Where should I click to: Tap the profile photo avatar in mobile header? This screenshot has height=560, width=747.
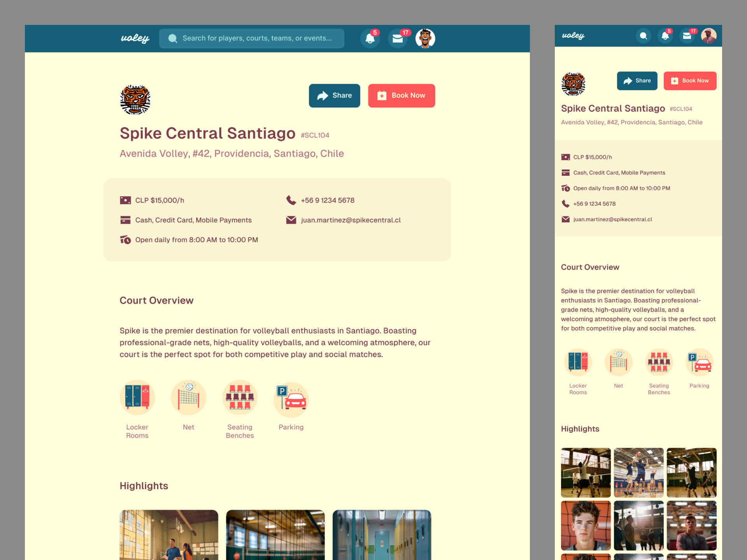pos(709,36)
